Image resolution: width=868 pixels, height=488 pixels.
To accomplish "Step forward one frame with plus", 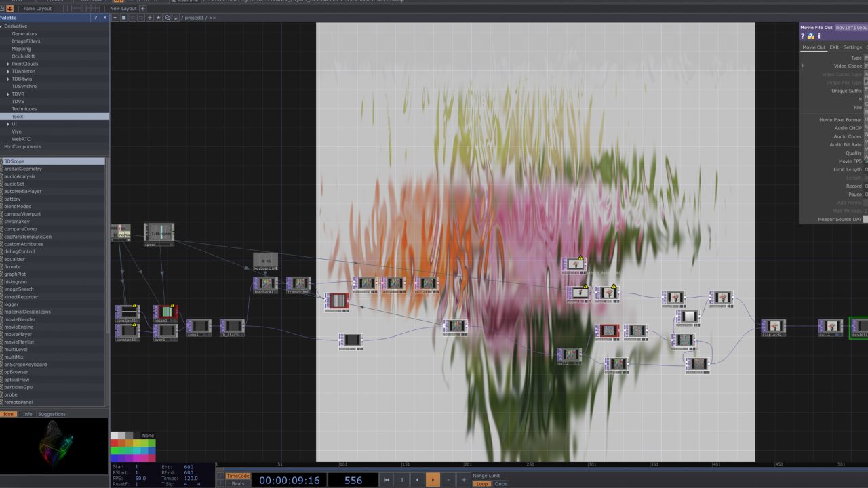I will (464, 480).
